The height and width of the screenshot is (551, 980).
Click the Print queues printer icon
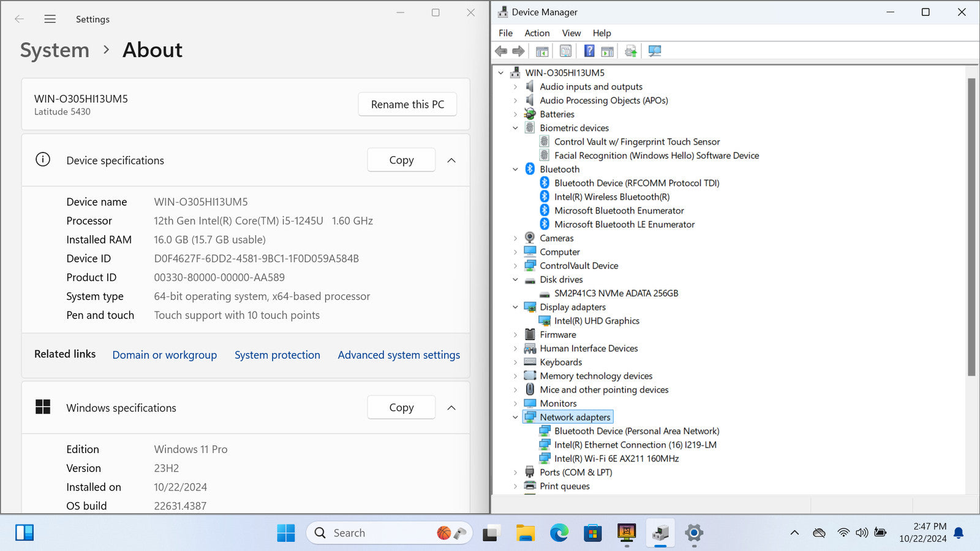pyautogui.click(x=530, y=486)
